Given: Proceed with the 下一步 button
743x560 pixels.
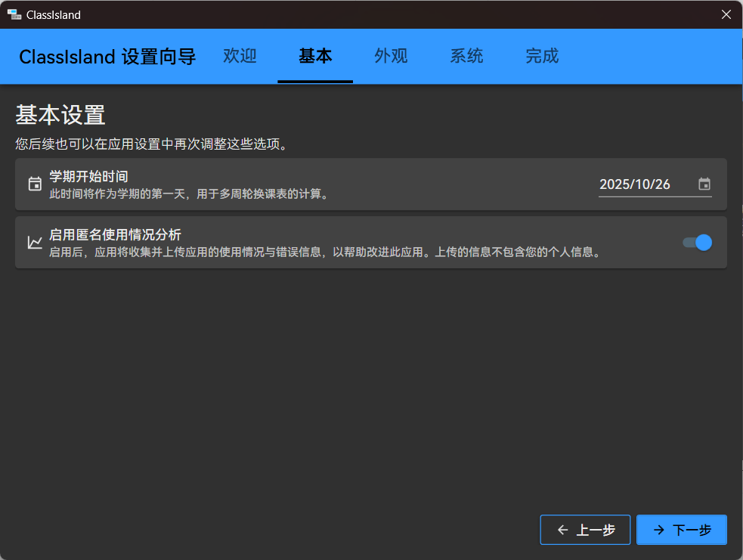Looking at the screenshot, I should [x=682, y=530].
